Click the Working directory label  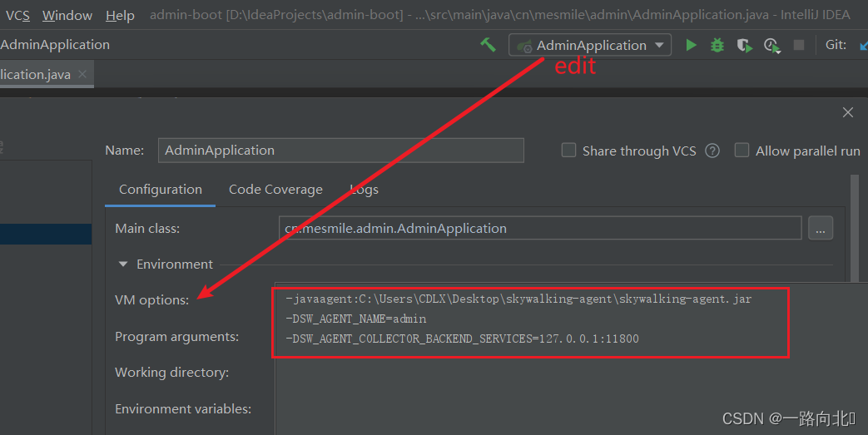coord(171,373)
